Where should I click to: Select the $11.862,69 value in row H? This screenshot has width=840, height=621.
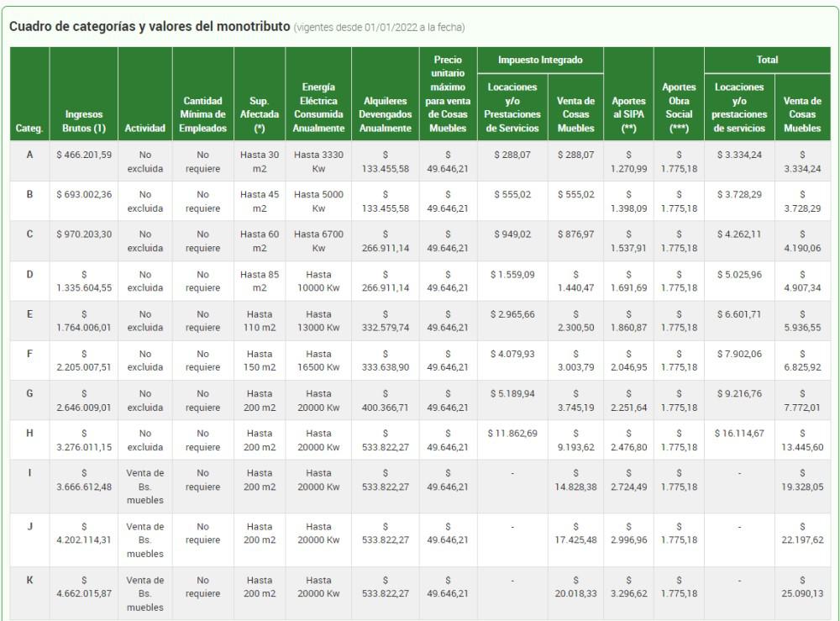512,433
